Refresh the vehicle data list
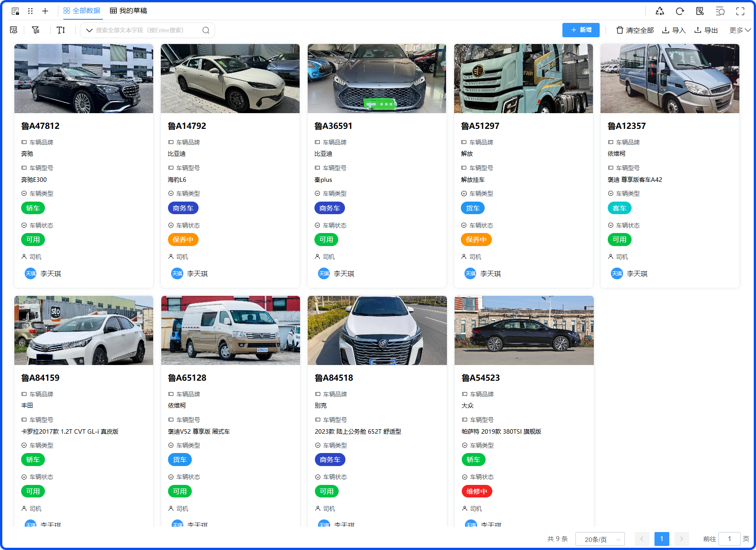Screen dimensions: 756x550 [680, 11]
